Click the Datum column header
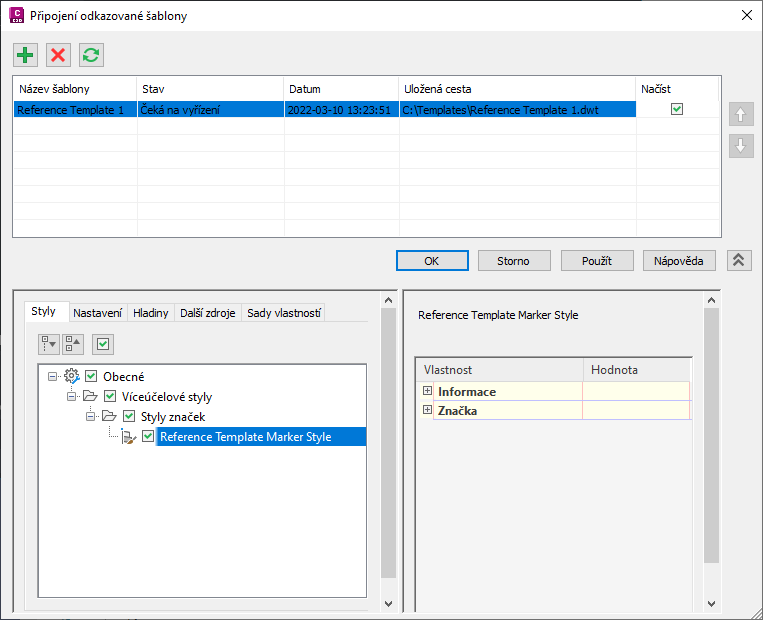Screen dimensions: 763x620 click(341, 89)
